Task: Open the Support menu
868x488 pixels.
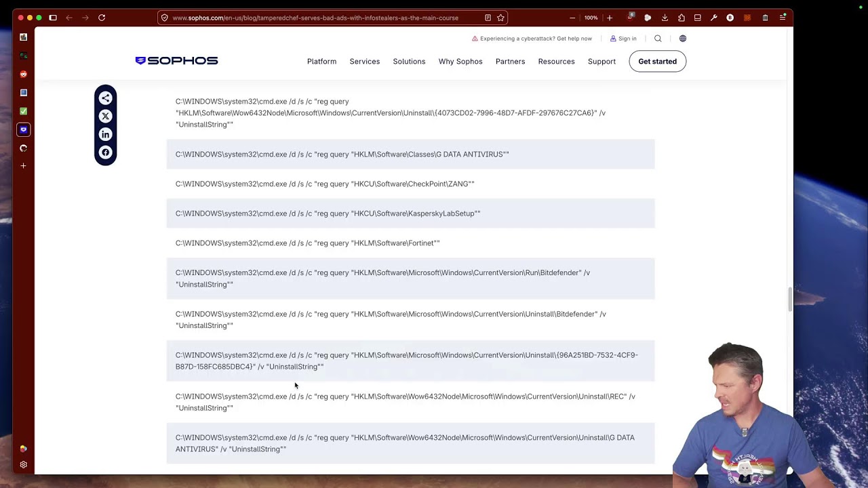Action: [x=601, y=62]
